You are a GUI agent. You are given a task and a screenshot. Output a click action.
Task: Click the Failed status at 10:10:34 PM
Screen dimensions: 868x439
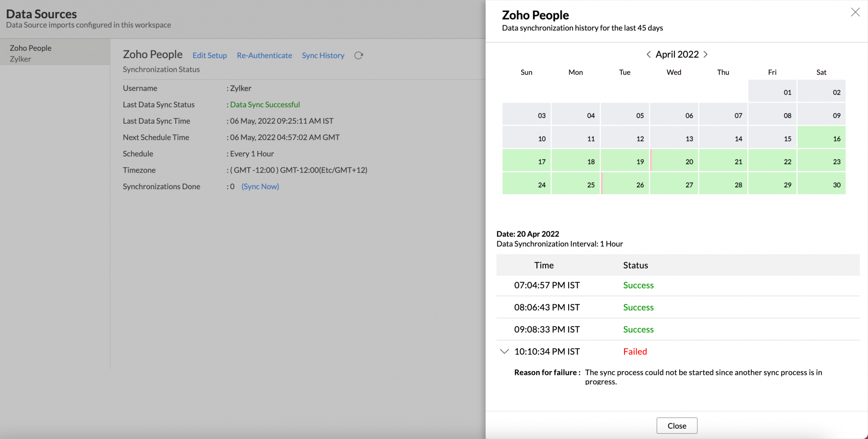point(635,351)
